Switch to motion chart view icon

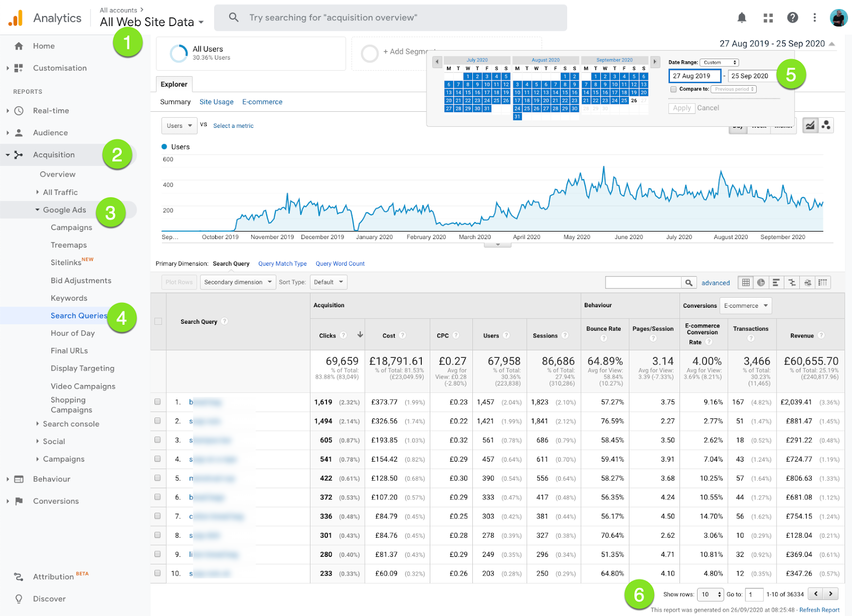[x=826, y=125]
